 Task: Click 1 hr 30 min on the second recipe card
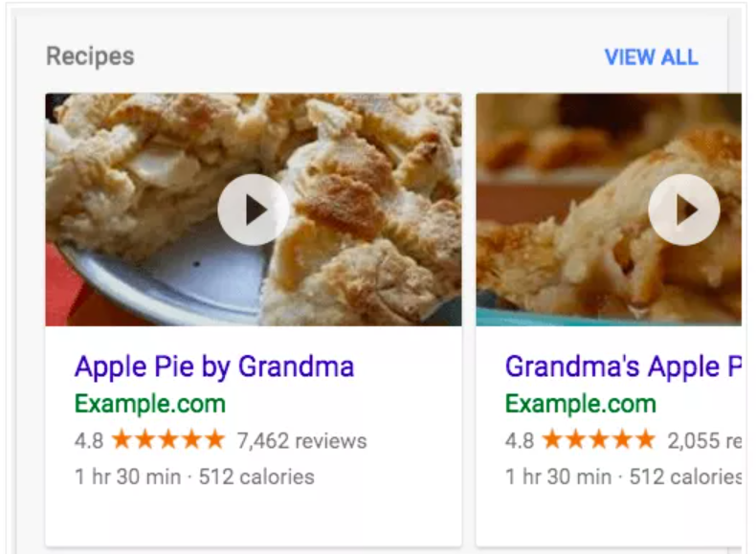point(560,476)
